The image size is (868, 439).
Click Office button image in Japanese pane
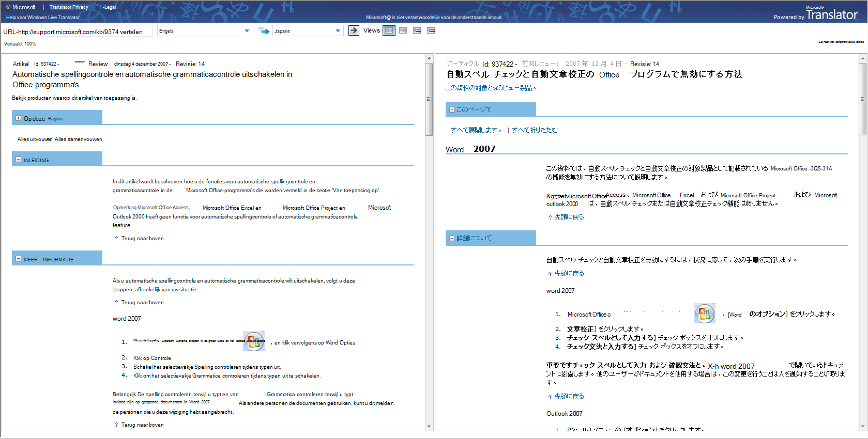point(705,313)
